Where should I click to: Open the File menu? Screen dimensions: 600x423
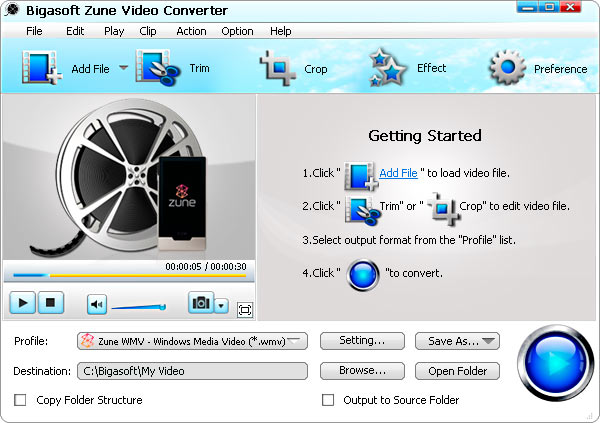pos(34,31)
